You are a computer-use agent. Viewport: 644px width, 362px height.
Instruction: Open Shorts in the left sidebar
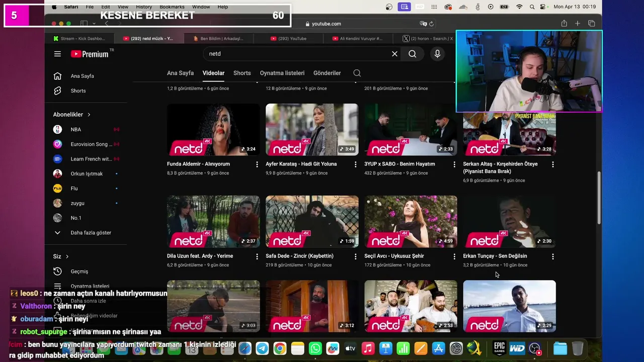pos(78,91)
